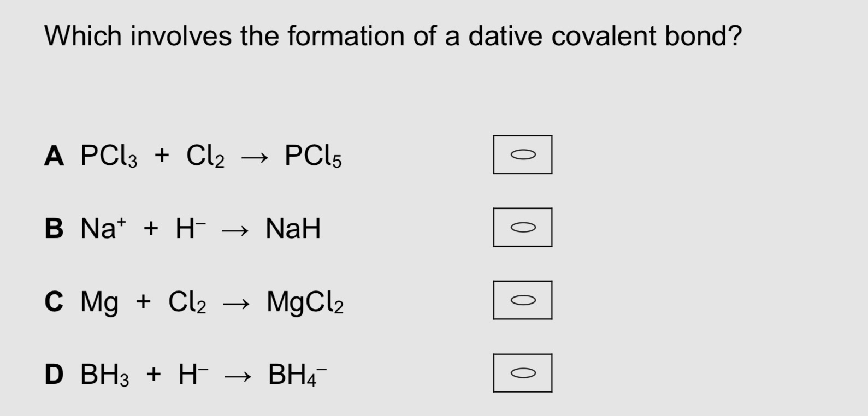The height and width of the screenshot is (416, 868).
Task: Click the reaction arrow in option A
Action: coord(255,158)
